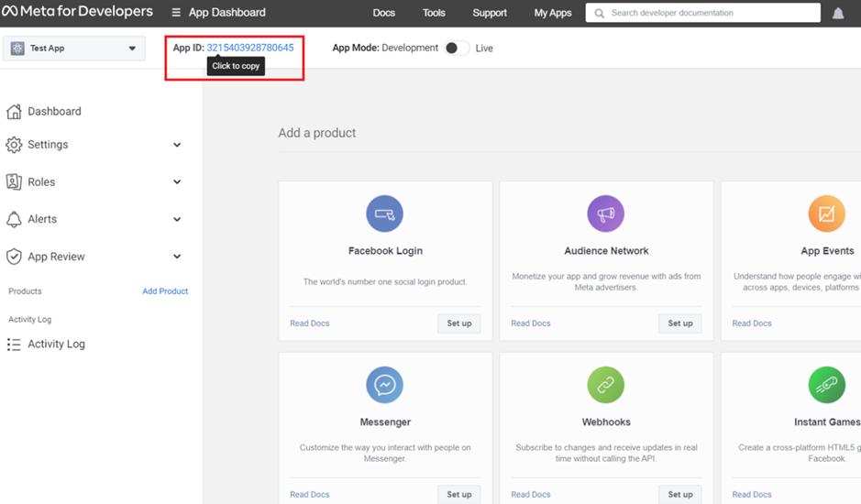Image resolution: width=861 pixels, height=504 pixels.
Task: Read Docs for Messenger
Action: (310, 495)
